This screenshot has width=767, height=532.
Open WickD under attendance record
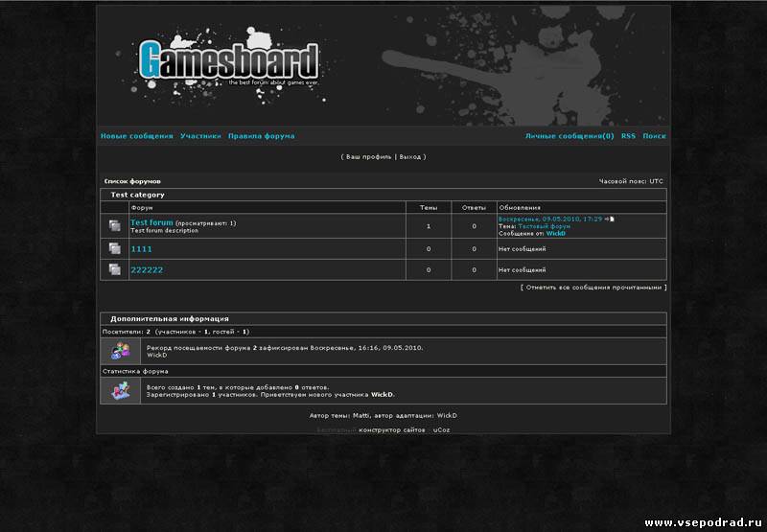(156, 355)
